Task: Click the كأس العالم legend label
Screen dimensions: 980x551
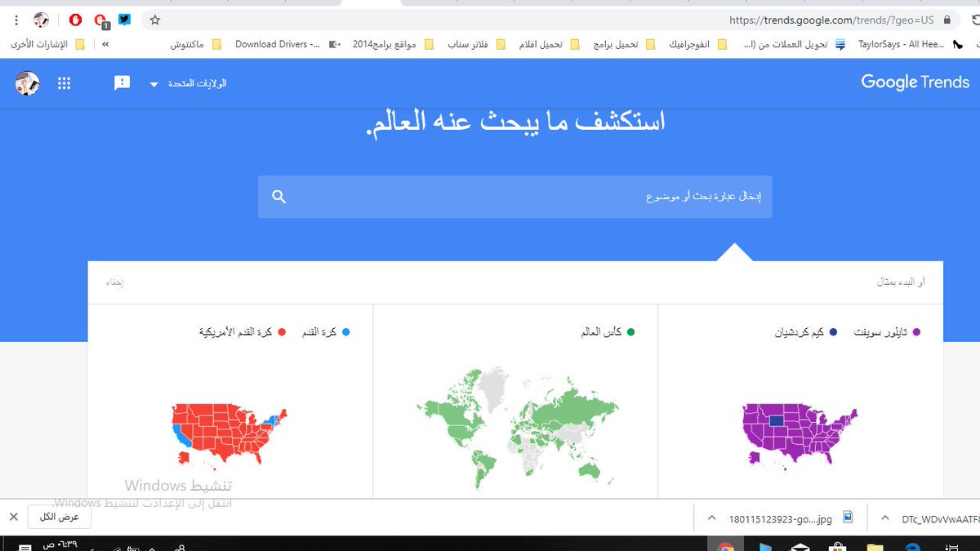Action: pos(601,332)
